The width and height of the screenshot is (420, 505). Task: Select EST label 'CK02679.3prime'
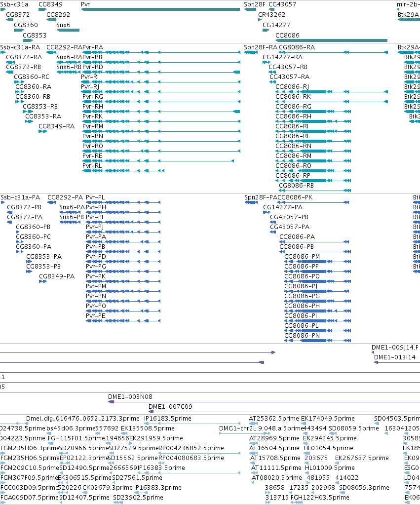click(x=108, y=488)
